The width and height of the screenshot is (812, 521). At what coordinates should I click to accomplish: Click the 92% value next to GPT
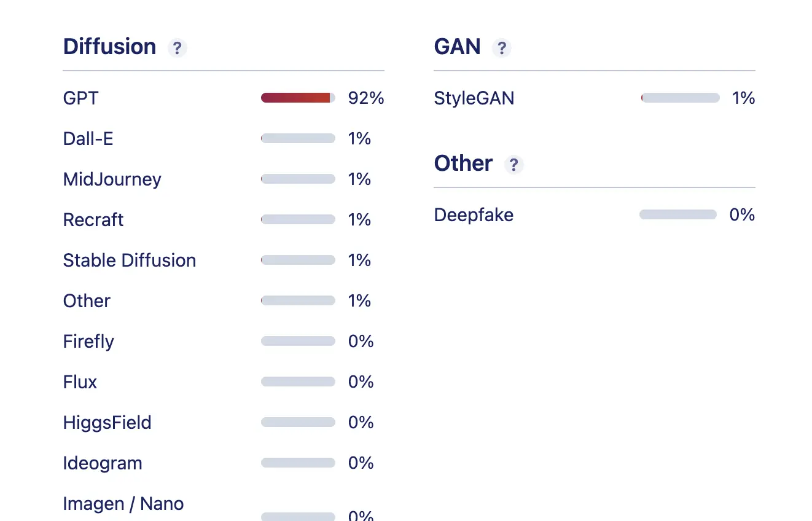coord(365,98)
